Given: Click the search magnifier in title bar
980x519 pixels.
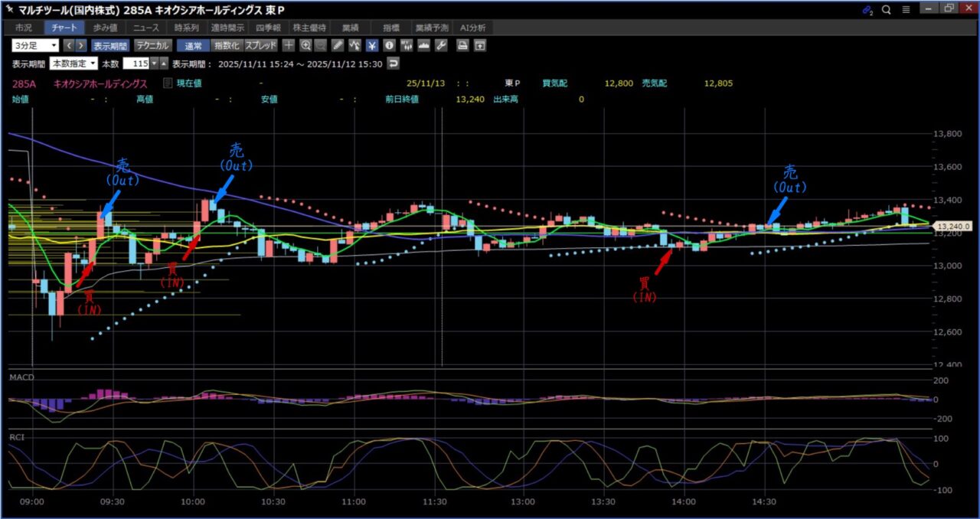Looking at the screenshot, I should [x=887, y=10].
